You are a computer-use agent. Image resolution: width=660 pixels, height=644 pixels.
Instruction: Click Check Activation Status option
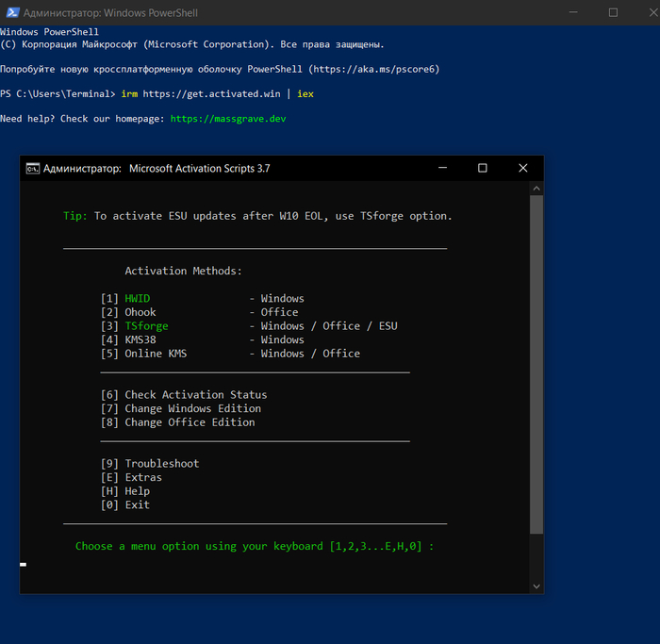pyautogui.click(x=195, y=395)
